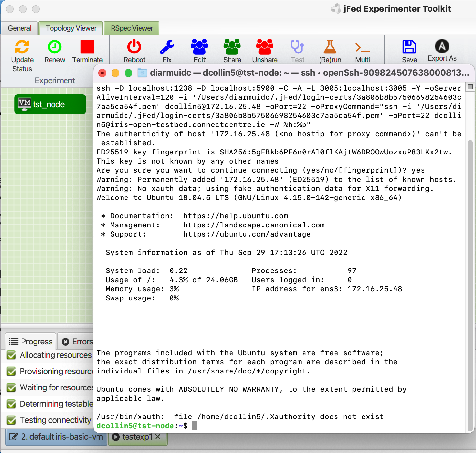Switch to the General tab
This screenshot has height=453, width=476.
click(19, 28)
